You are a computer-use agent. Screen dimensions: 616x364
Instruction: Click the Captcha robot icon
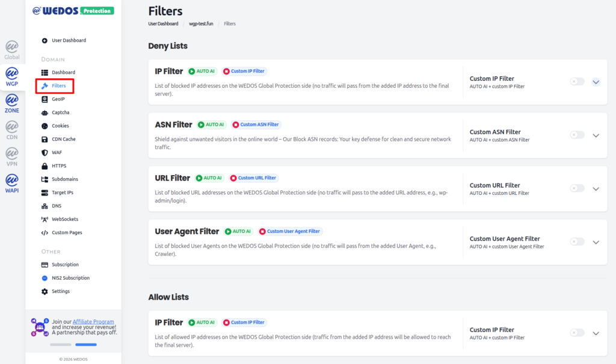pos(45,113)
